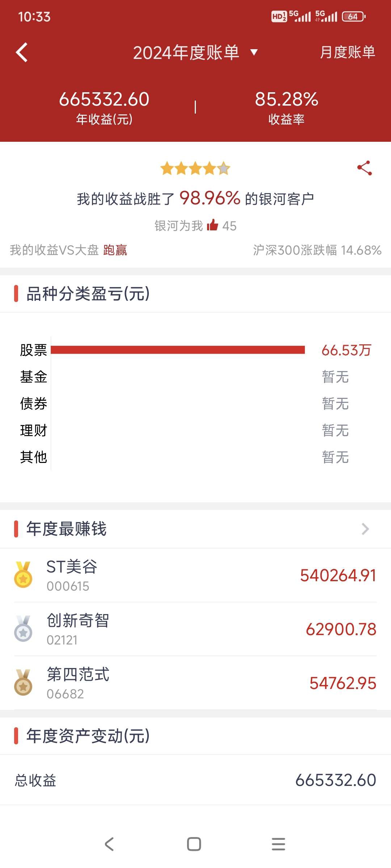Open the 第四范式 06682 stock entry
This screenshot has width=391, height=868.
[x=195, y=683]
